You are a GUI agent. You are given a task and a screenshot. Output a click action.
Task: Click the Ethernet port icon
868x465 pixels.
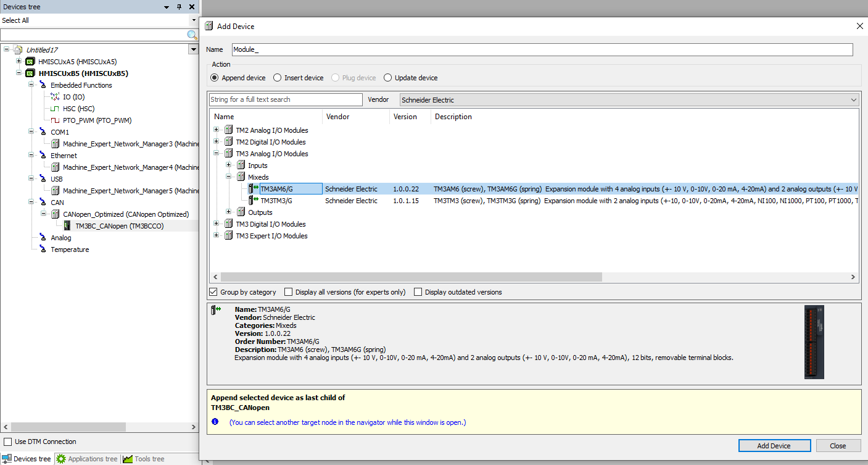(x=43, y=156)
